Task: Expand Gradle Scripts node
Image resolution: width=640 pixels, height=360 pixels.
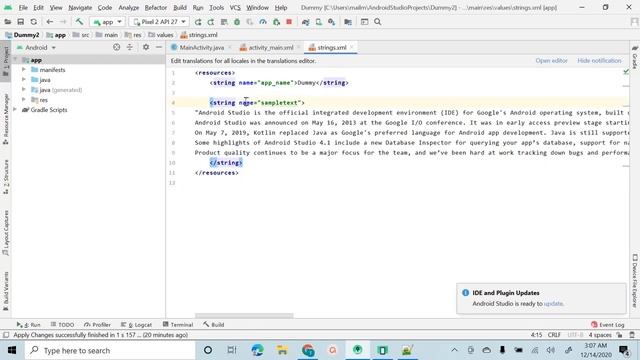Action: coord(15,109)
